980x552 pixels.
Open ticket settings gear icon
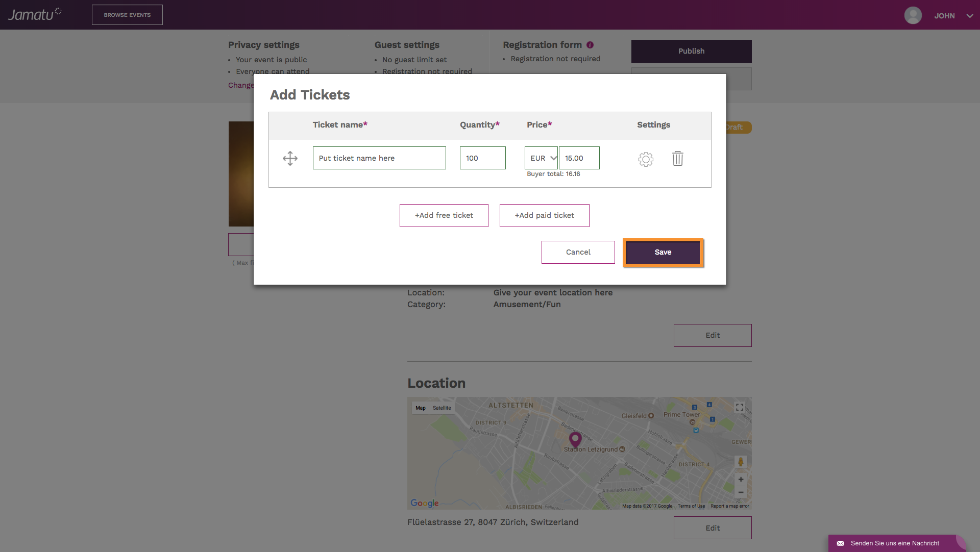pyautogui.click(x=646, y=159)
